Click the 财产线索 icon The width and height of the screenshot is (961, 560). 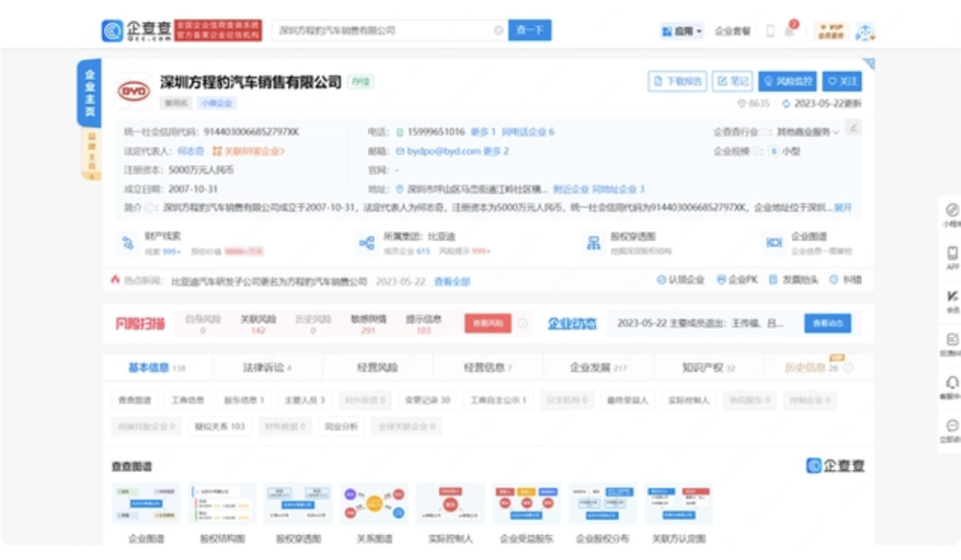point(128,243)
